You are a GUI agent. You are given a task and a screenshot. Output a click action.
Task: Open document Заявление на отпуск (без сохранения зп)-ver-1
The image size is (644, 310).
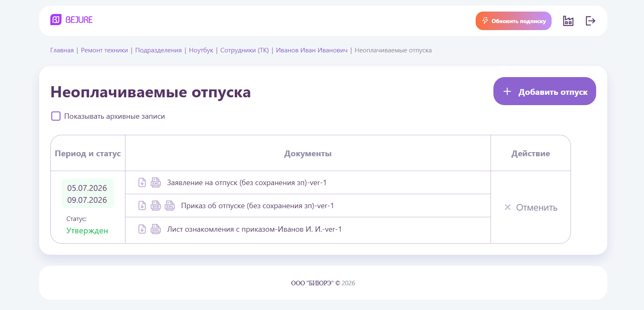[x=247, y=183]
